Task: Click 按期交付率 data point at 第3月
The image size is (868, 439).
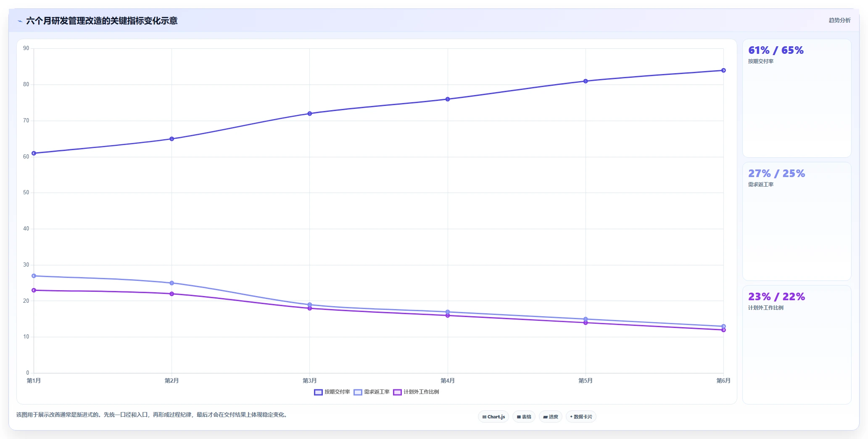Action: (310, 114)
